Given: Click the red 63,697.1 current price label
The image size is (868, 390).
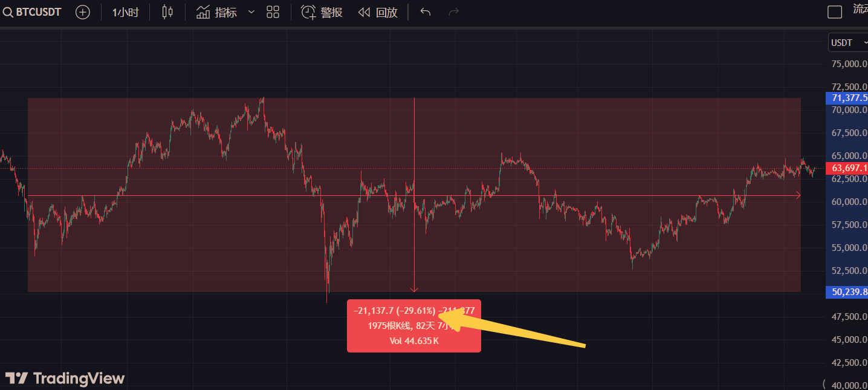Looking at the screenshot, I should pos(846,168).
